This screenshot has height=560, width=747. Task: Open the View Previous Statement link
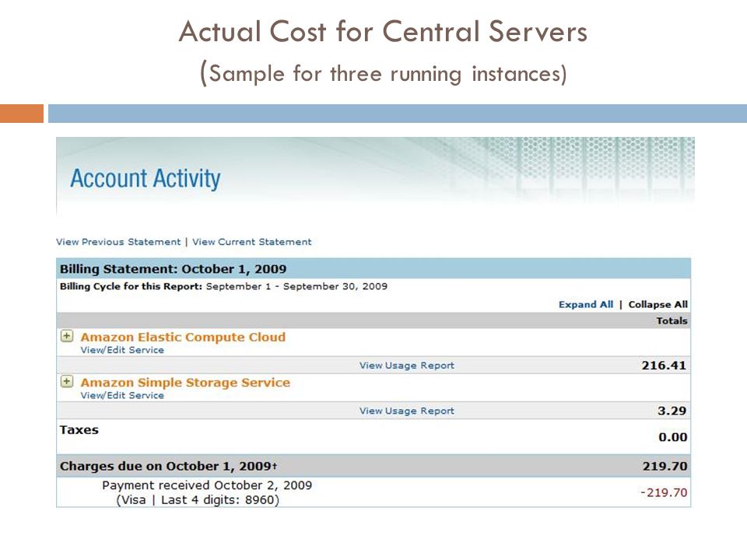(x=118, y=242)
